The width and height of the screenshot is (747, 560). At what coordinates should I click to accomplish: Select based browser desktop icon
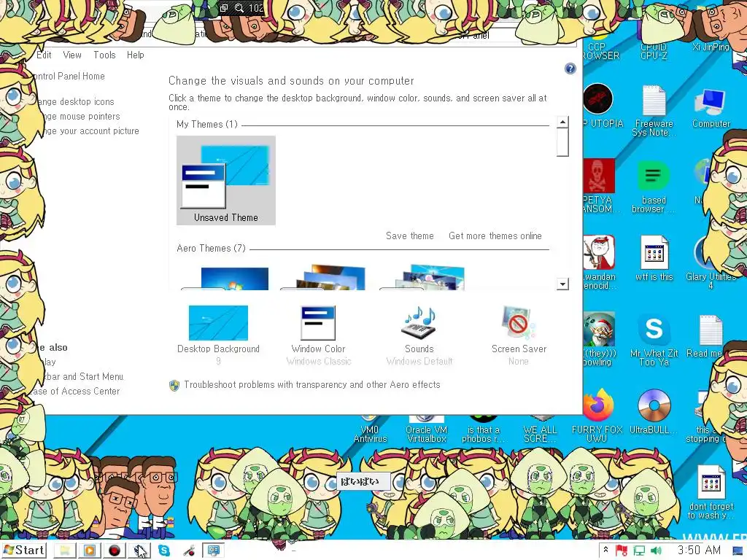coord(653,187)
